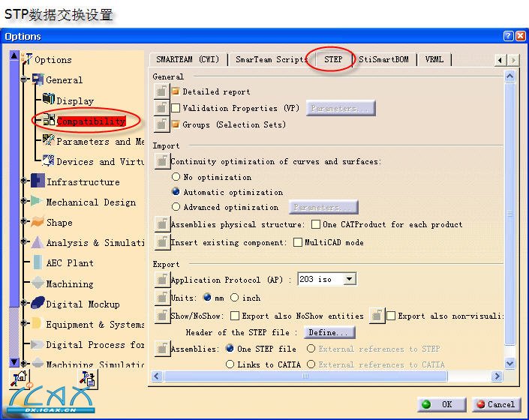Click lock icon beside Application Protocol
Screen dimensions: 529x420
pos(162,280)
